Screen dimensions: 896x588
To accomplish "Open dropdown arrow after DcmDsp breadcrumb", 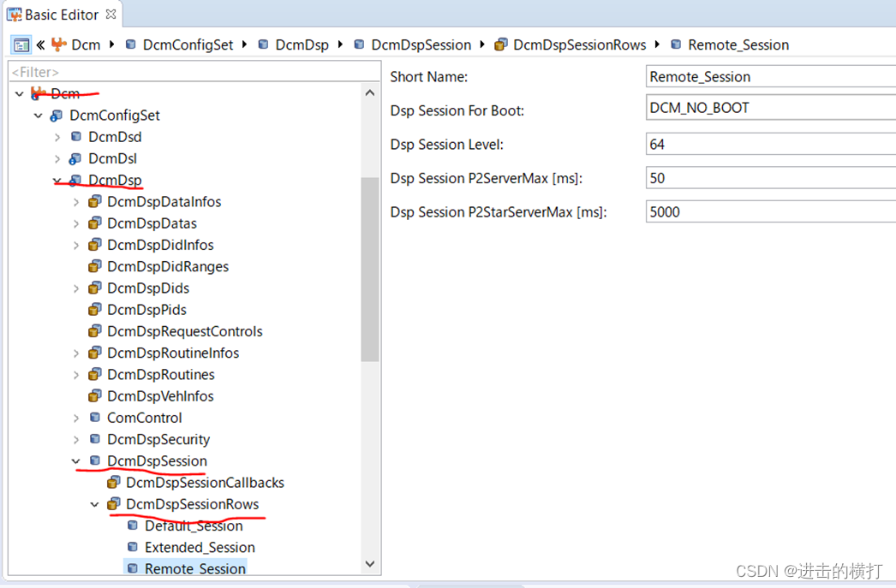I will coord(340,44).
